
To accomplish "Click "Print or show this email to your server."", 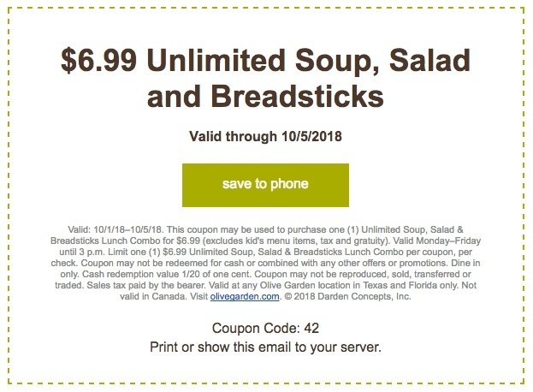I will [x=265, y=347].
